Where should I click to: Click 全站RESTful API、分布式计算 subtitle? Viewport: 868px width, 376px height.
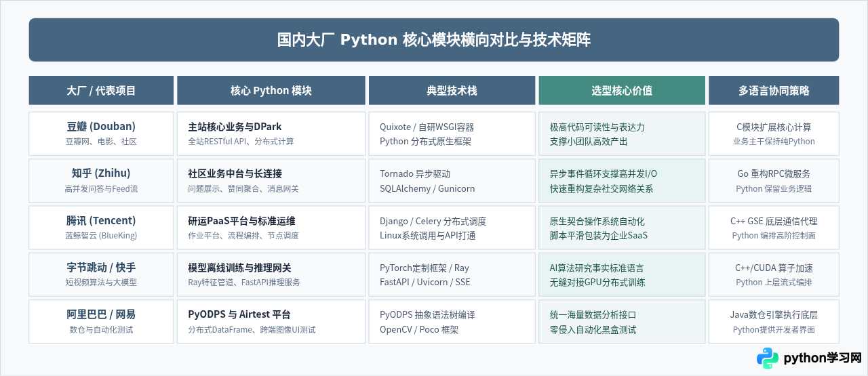point(241,142)
